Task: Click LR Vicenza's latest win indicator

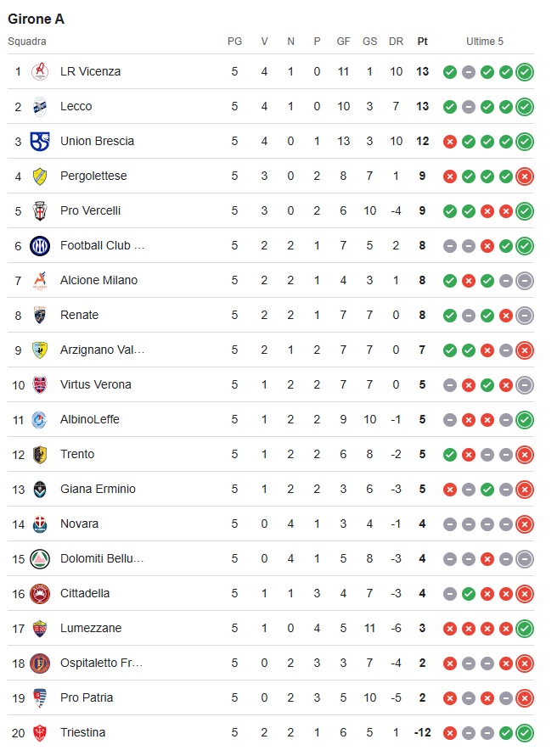Action: [x=525, y=72]
